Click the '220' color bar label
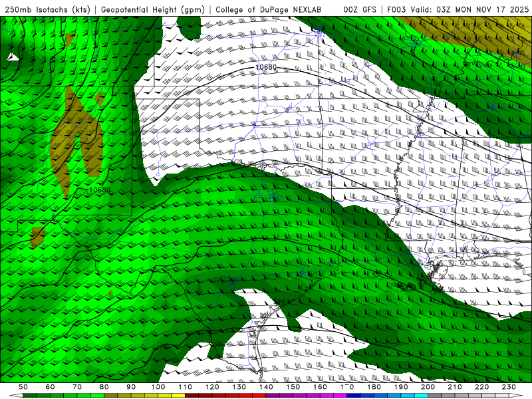The height and width of the screenshot is (399, 532). tap(481, 387)
